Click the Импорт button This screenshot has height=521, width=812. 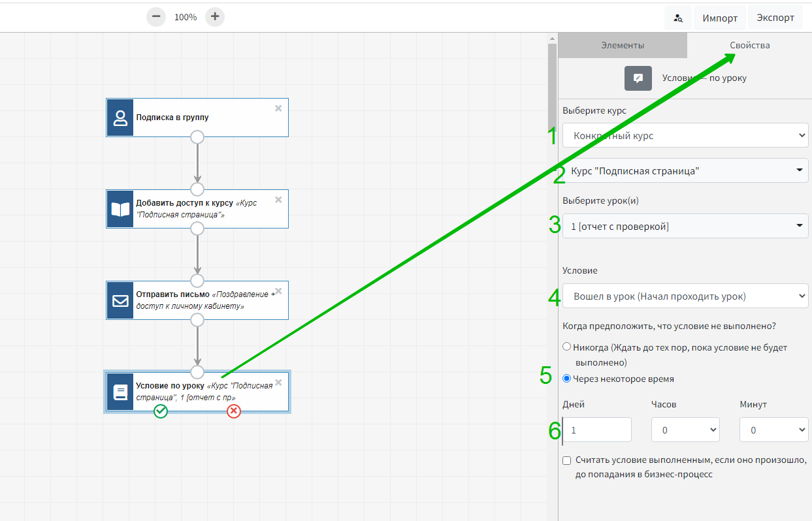[x=720, y=18]
